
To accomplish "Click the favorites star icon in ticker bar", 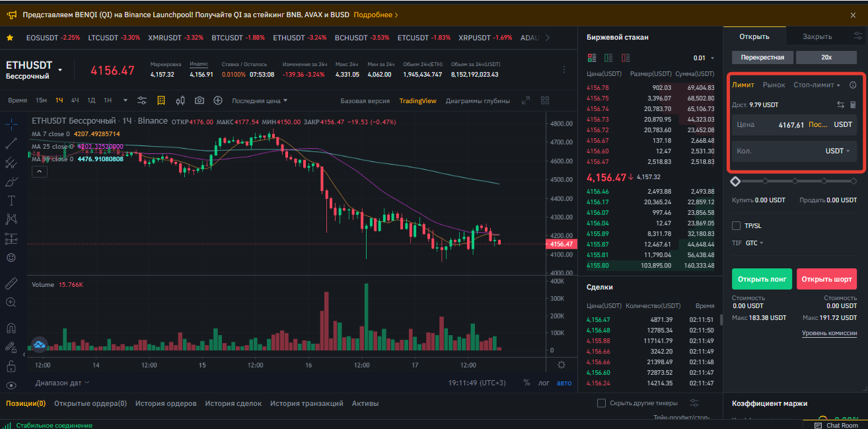I will (10, 38).
